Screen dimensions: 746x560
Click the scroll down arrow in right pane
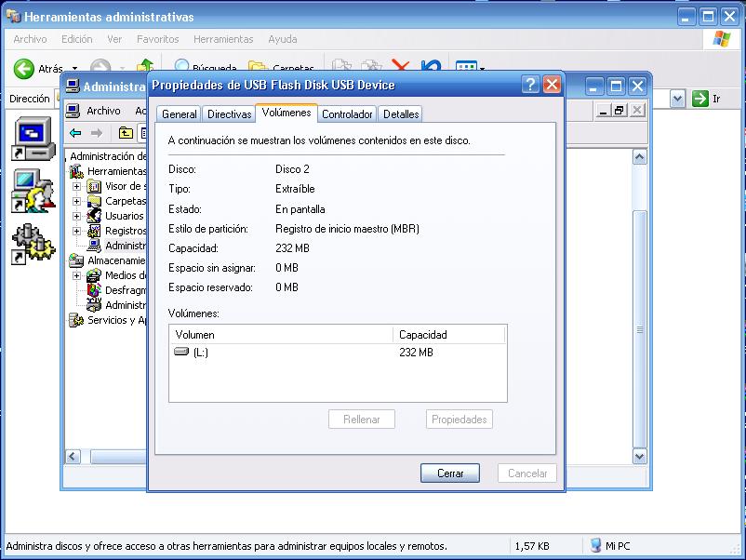pos(639,456)
